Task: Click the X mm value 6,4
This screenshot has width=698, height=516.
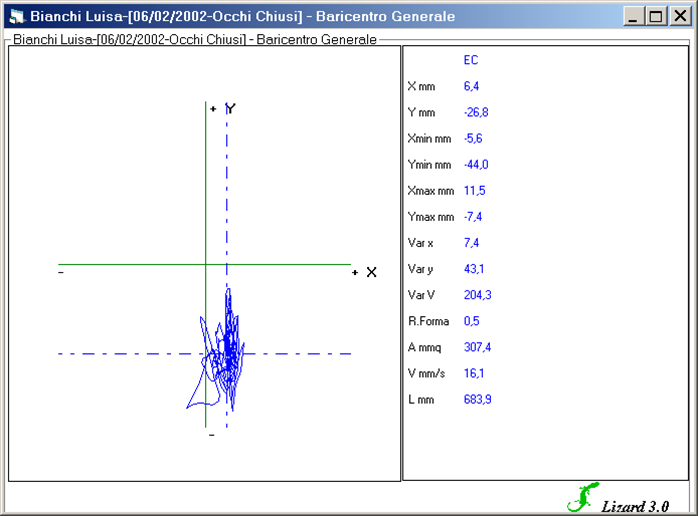Action: tap(471, 87)
